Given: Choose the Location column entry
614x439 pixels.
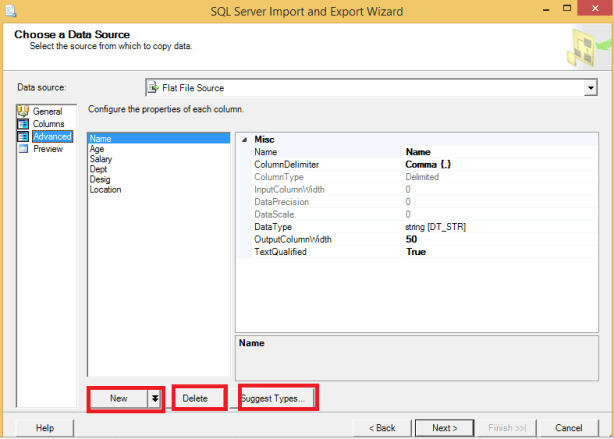Looking at the screenshot, I should tap(105, 189).
